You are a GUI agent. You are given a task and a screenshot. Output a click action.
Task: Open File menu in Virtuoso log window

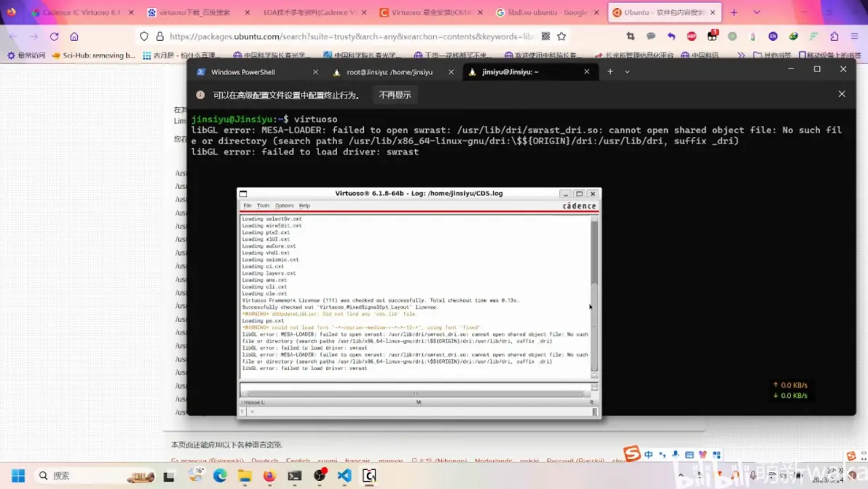(248, 206)
